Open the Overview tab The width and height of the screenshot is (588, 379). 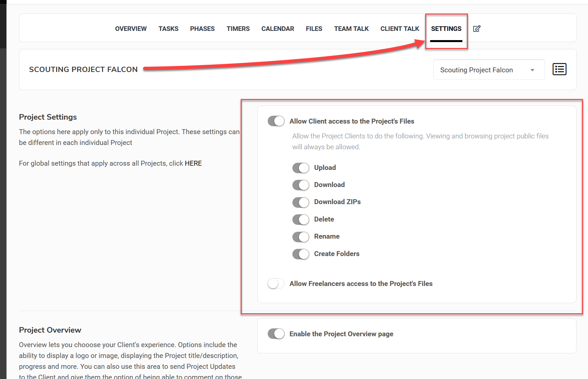[x=131, y=29]
